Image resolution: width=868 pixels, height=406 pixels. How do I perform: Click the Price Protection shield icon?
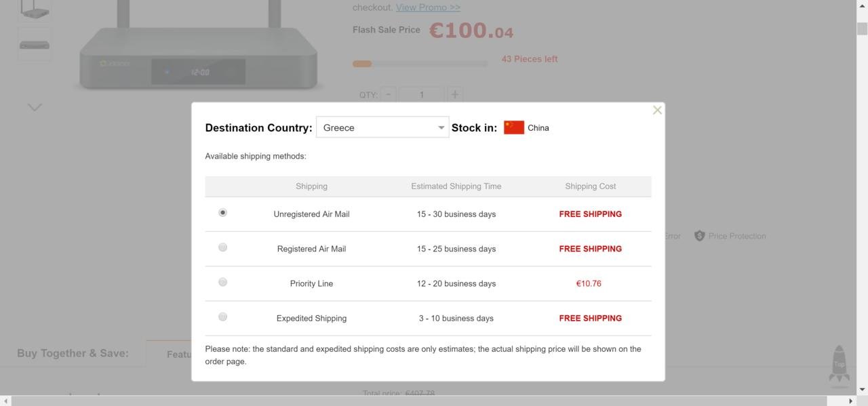pos(699,236)
